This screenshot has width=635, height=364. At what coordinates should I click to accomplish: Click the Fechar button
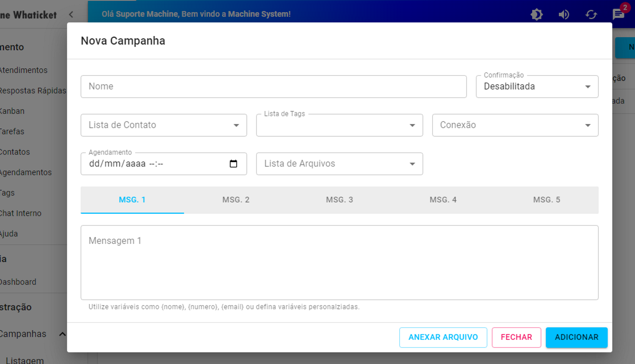516,337
